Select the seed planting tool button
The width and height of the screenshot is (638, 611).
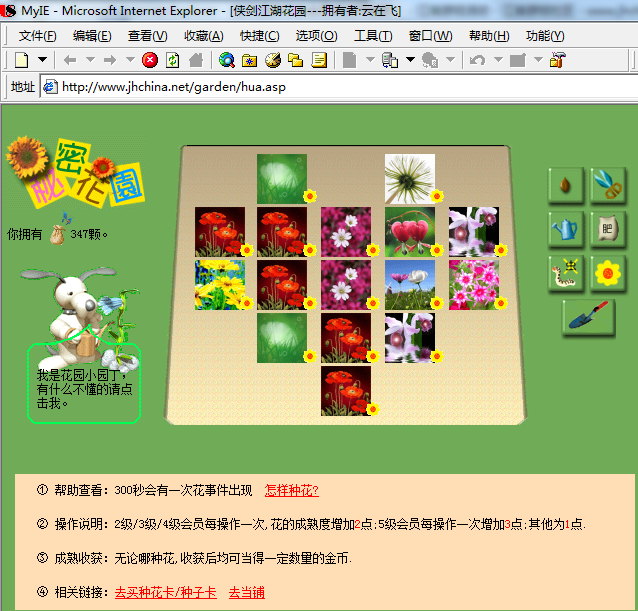pos(566,186)
